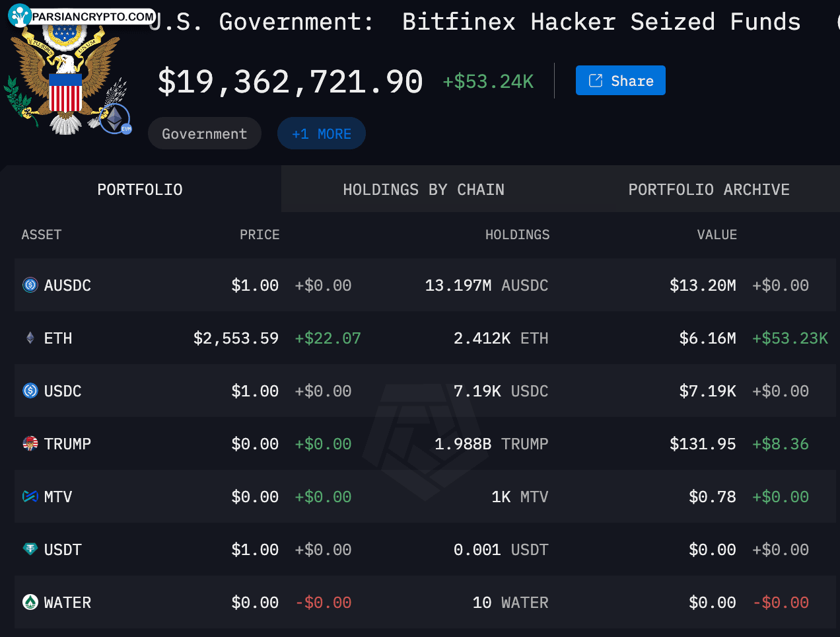Click the $6.16M ETH value
Viewport: 840px width, 637px height.
(x=707, y=338)
